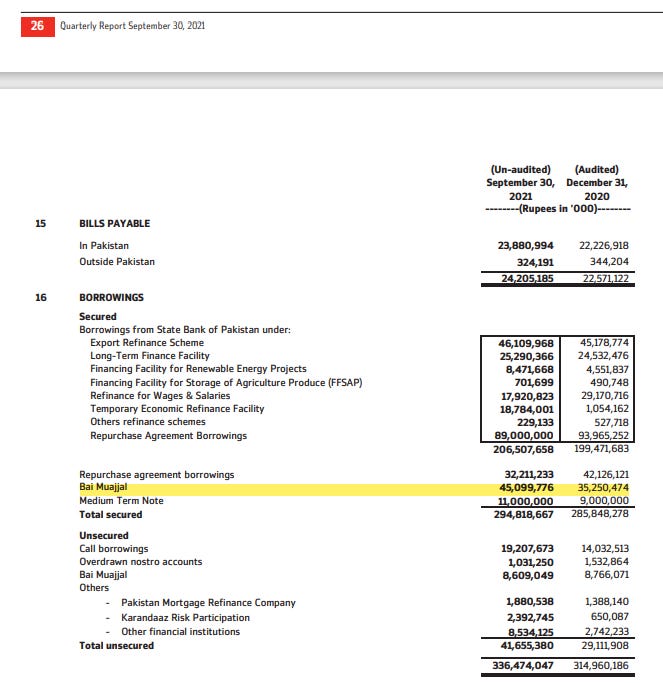The width and height of the screenshot is (663, 683).
Task: Click the Temporary Economic Refinance value 18,784,001
Action: click(x=527, y=409)
